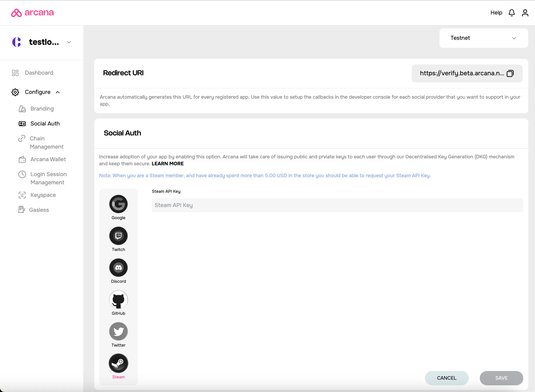Select the Steam provider icon
Screen dimensions: 535x392
[x=118, y=363]
